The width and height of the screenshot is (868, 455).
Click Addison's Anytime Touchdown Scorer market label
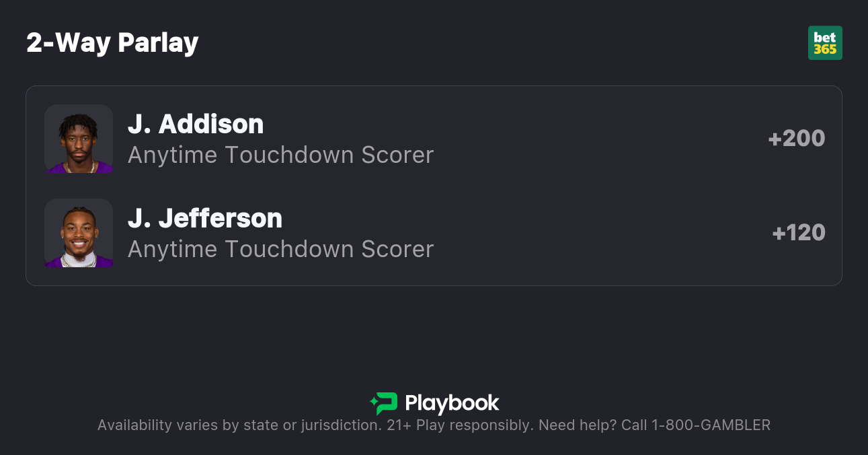point(280,155)
